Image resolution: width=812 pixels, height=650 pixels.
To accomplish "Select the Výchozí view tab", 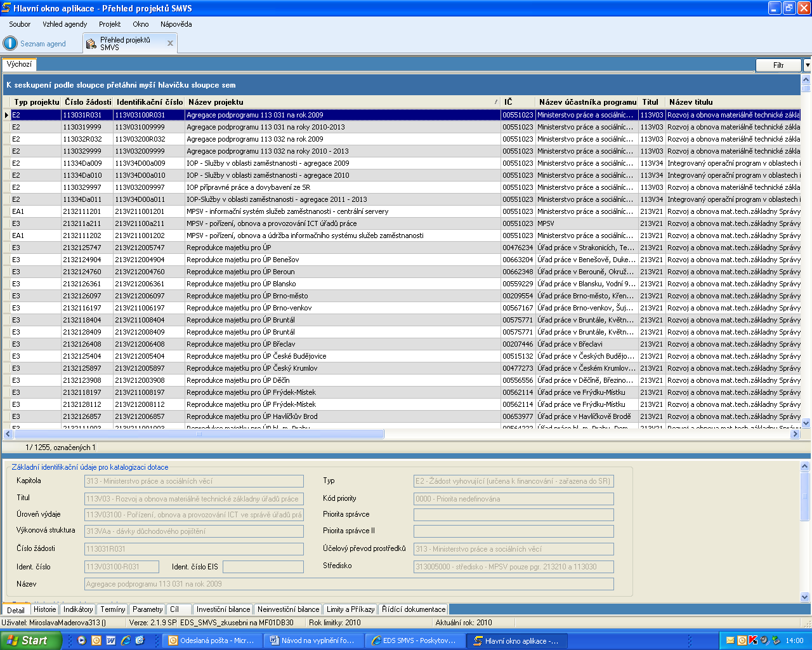I will tap(19, 64).
